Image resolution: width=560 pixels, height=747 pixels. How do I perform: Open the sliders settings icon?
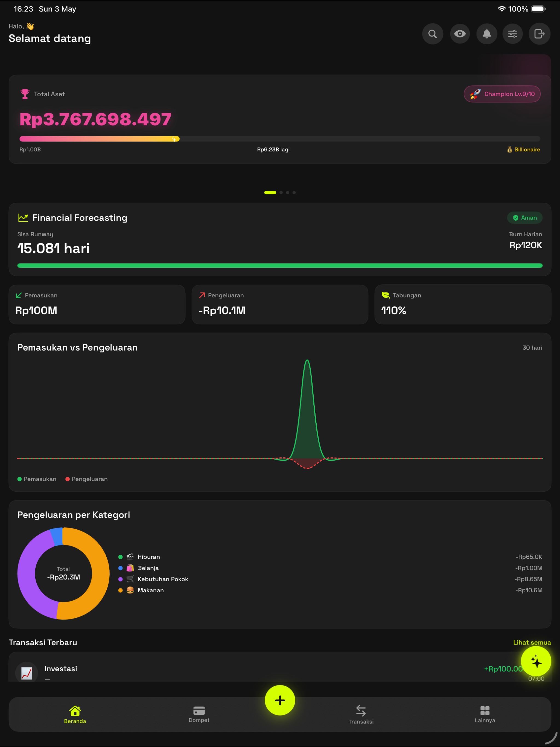tap(512, 34)
